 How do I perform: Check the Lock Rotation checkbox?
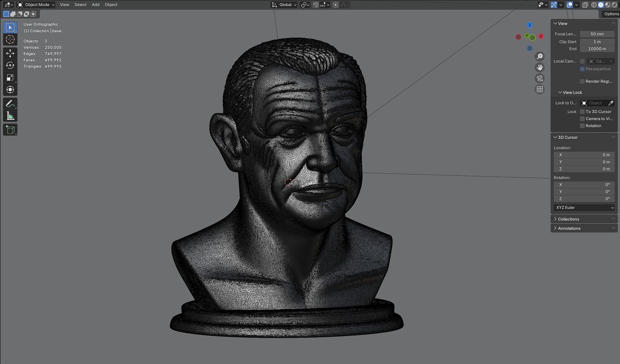[582, 126]
